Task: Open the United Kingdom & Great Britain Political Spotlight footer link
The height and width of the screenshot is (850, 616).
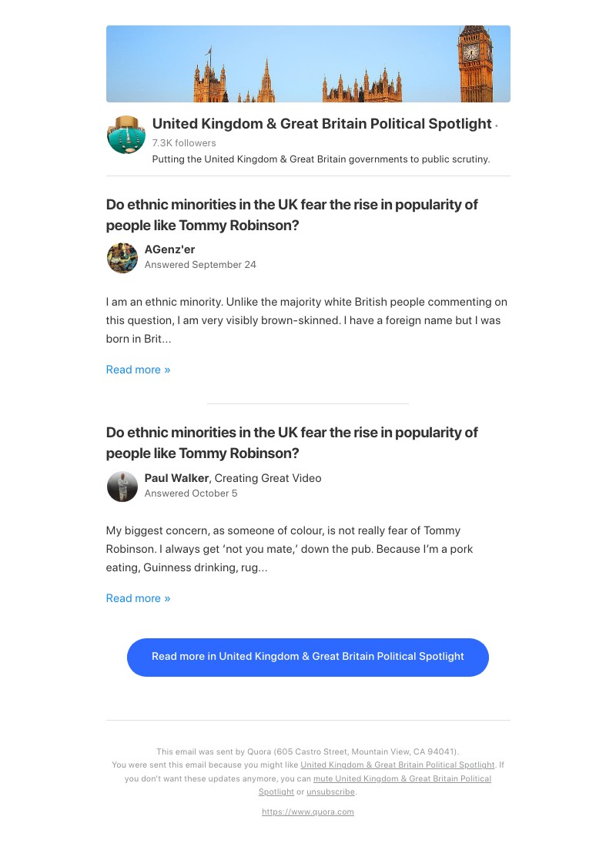Action: click(397, 765)
